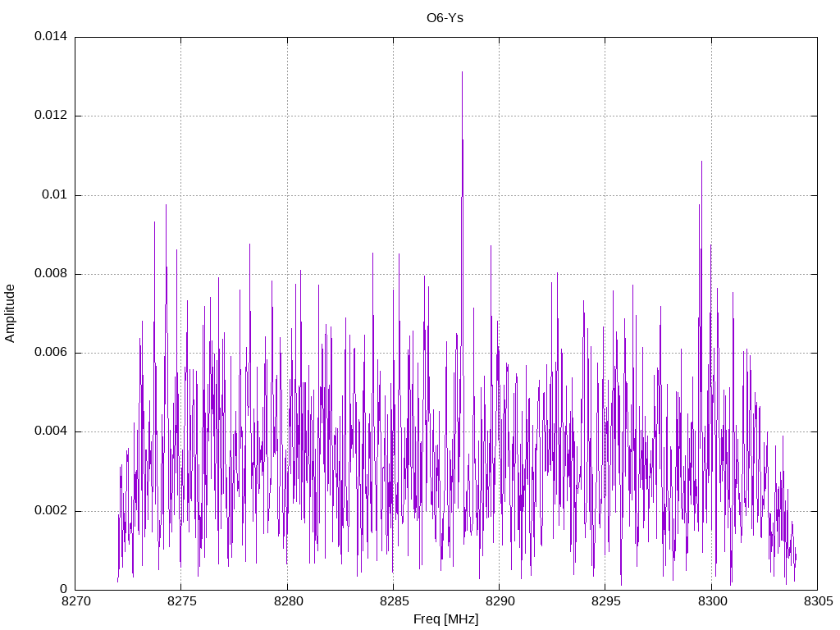The height and width of the screenshot is (630, 840).
Task: Click the 0.004 y-axis tick label
Action: [51, 431]
